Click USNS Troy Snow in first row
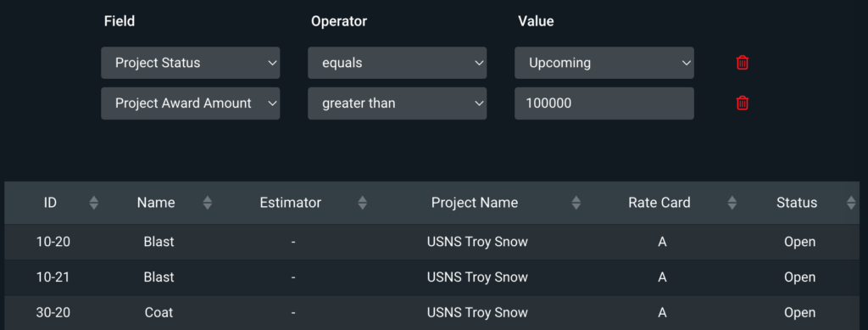This screenshot has width=868, height=330. (x=477, y=242)
